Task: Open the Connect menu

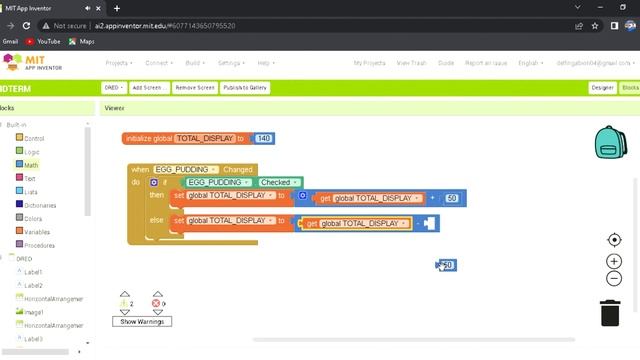Action: point(159,63)
